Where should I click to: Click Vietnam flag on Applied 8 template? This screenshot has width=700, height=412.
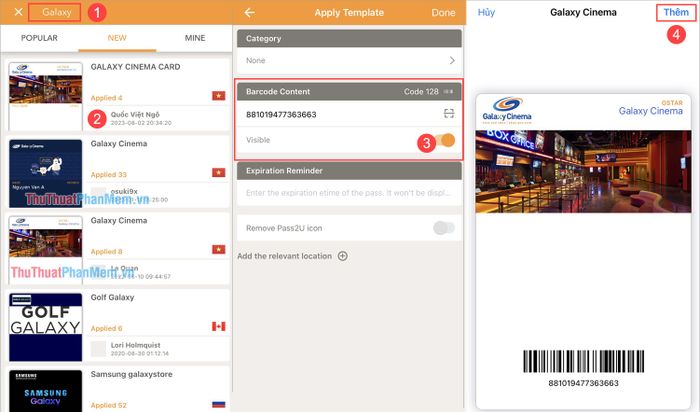click(x=219, y=250)
